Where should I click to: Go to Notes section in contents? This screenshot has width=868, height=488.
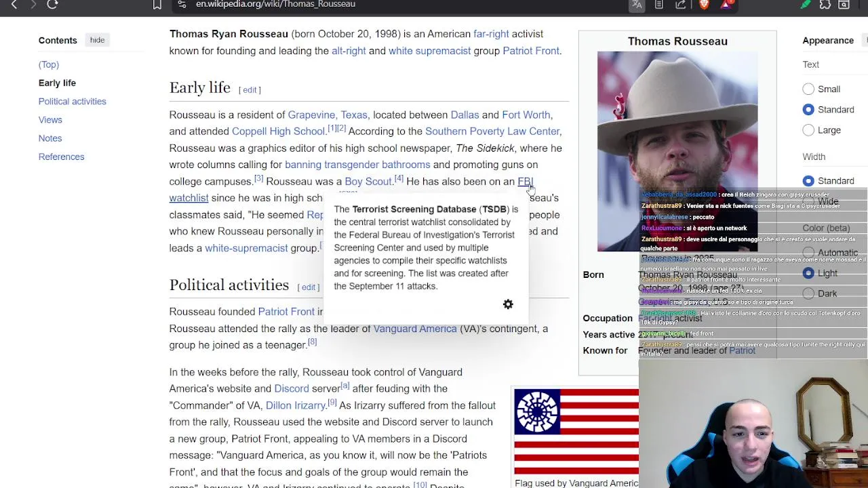coord(50,138)
